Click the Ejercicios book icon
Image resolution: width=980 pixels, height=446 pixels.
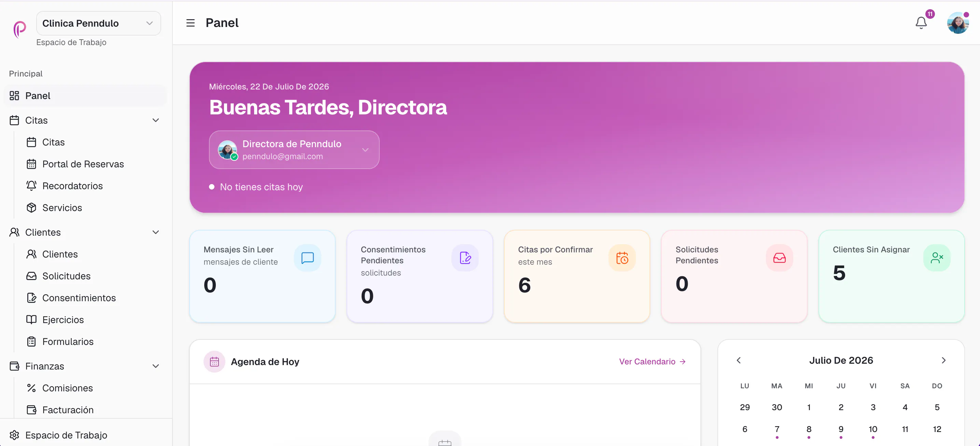point(31,320)
